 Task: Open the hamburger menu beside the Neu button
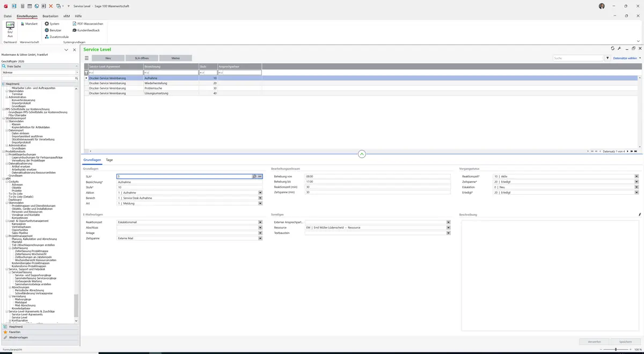click(x=86, y=58)
